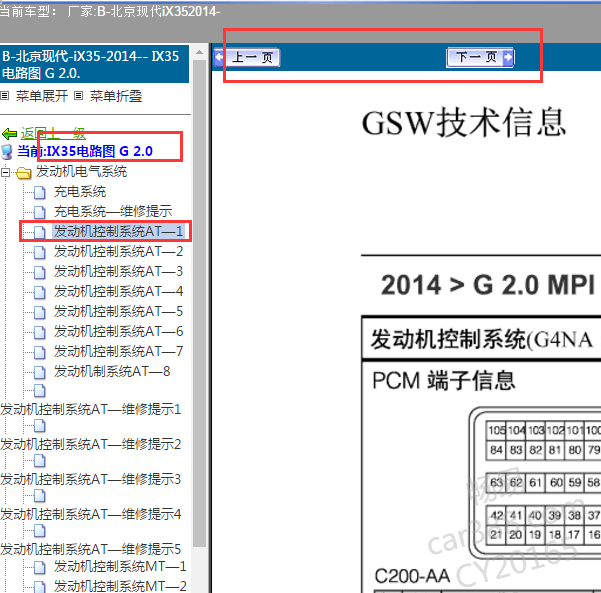Image resolution: width=601 pixels, height=593 pixels.
Task: Go to next page with 下一页 button
Action: tap(480, 57)
